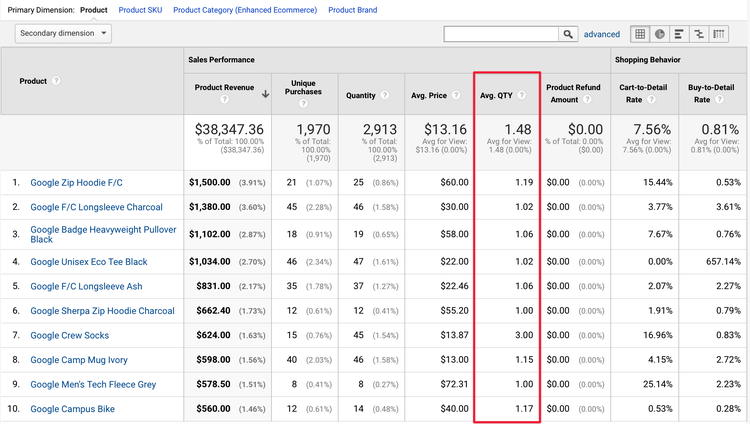Sort by Unique Purchases column

tap(303, 87)
